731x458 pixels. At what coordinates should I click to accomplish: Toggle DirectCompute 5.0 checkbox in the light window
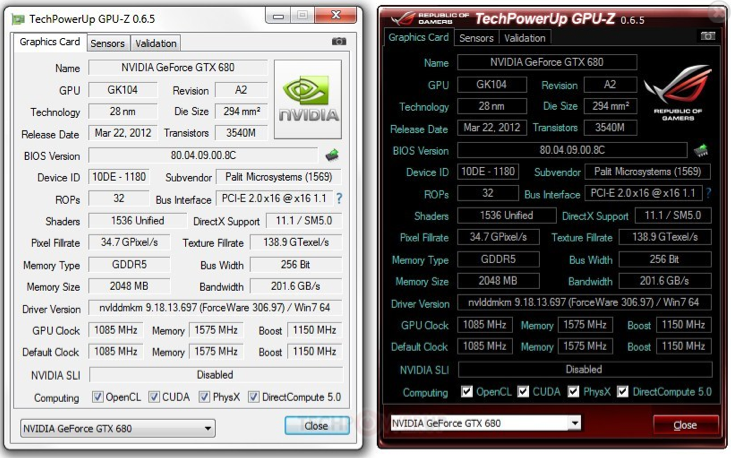(x=252, y=397)
